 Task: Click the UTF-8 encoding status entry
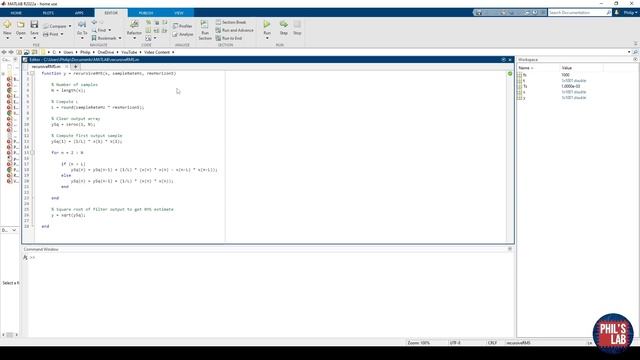tap(455, 343)
